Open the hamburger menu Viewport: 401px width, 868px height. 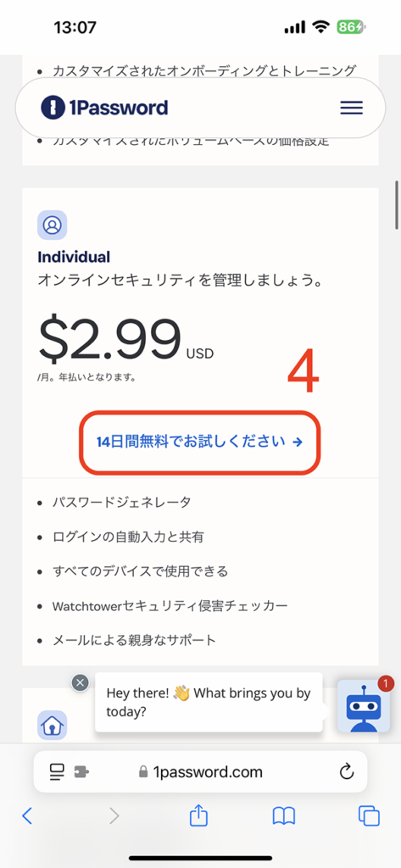(x=351, y=108)
